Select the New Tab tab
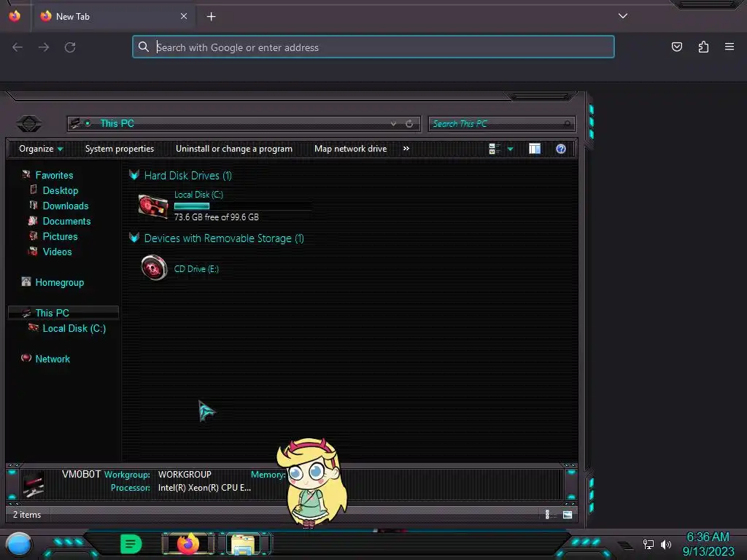The width and height of the screenshot is (747, 560). [x=113, y=16]
